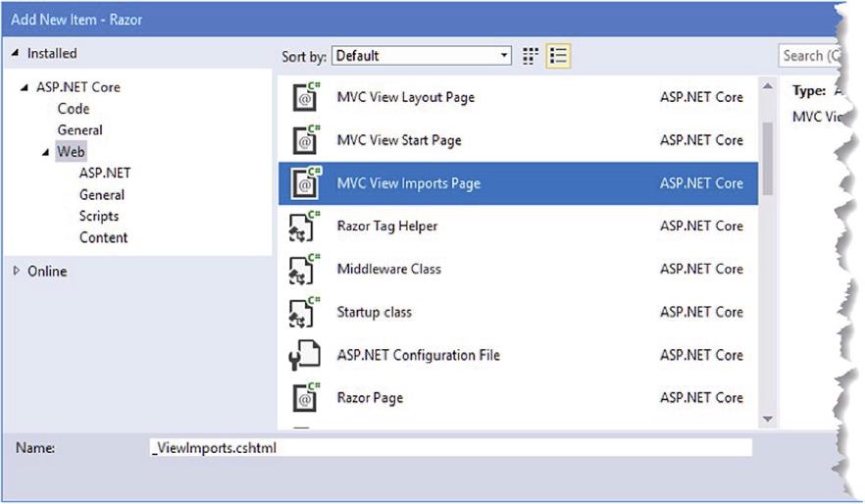The width and height of the screenshot is (865, 504).
Task: Click the MVC View Start Page icon
Action: pos(307,141)
